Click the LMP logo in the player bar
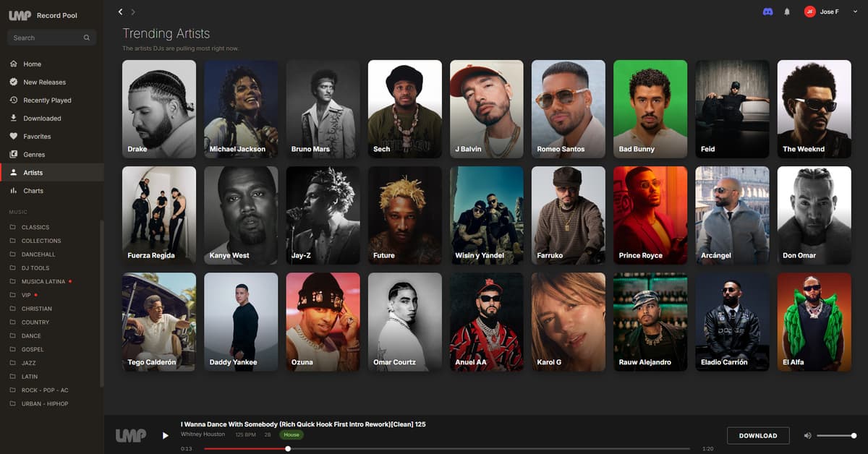868x454 pixels. click(x=131, y=435)
